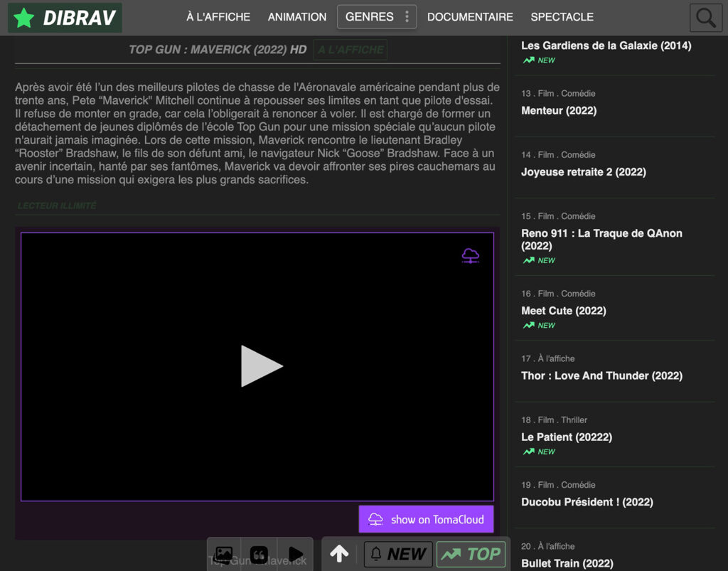This screenshot has height=571, width=728.
Task: Open Menteur (2022) in the list
Action: pyautogui.click(x=559, y=110)
